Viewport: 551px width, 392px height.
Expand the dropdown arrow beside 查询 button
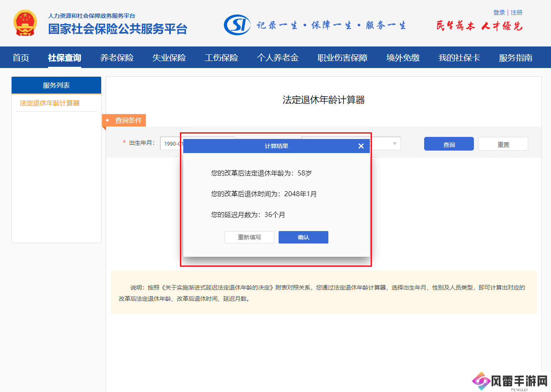coord(394,144)
